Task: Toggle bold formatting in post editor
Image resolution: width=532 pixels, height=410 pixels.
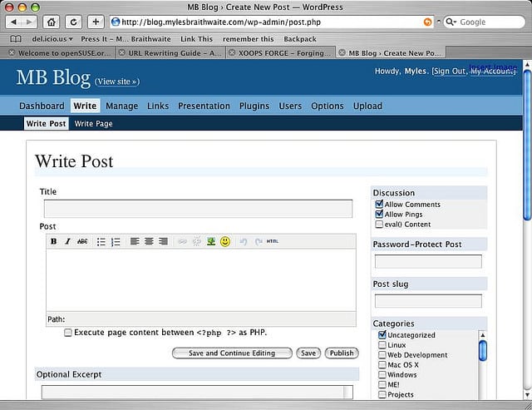Action: [53, 241]
